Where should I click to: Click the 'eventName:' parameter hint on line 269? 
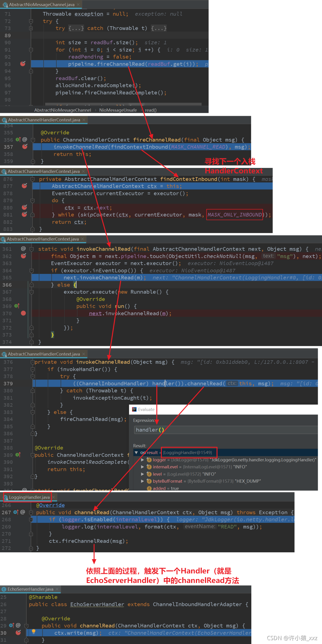pos(200,526)
